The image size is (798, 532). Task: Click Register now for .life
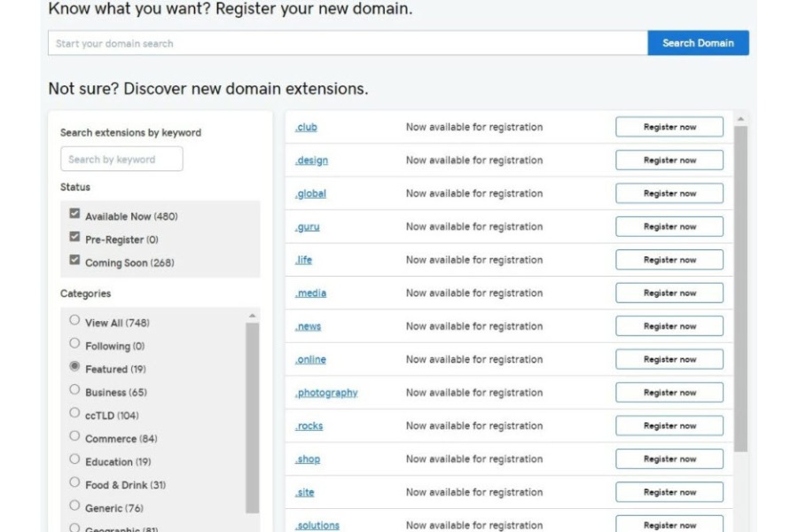click(669, 260)
